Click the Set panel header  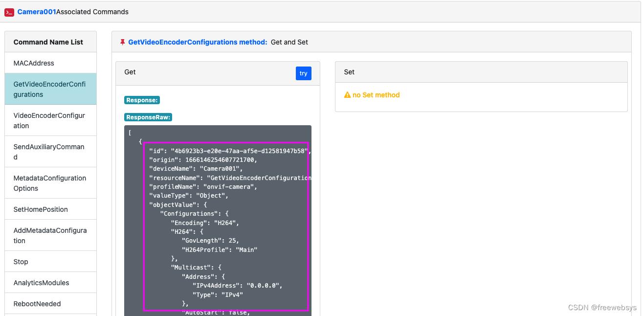coord(481,72)
